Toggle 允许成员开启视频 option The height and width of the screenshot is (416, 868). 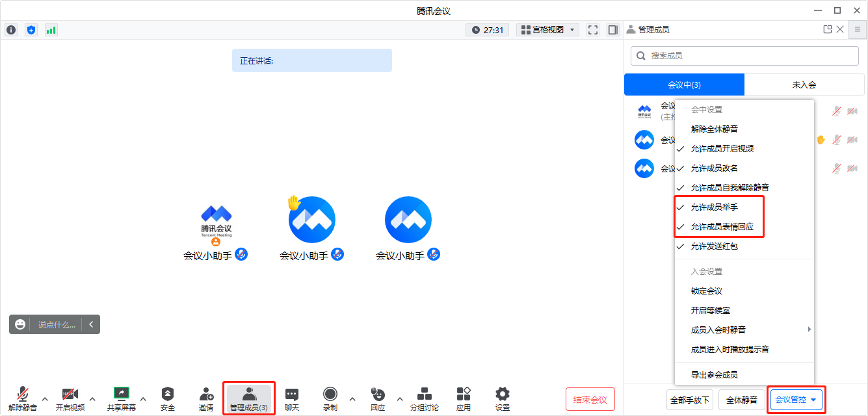[x=744, y=149]
